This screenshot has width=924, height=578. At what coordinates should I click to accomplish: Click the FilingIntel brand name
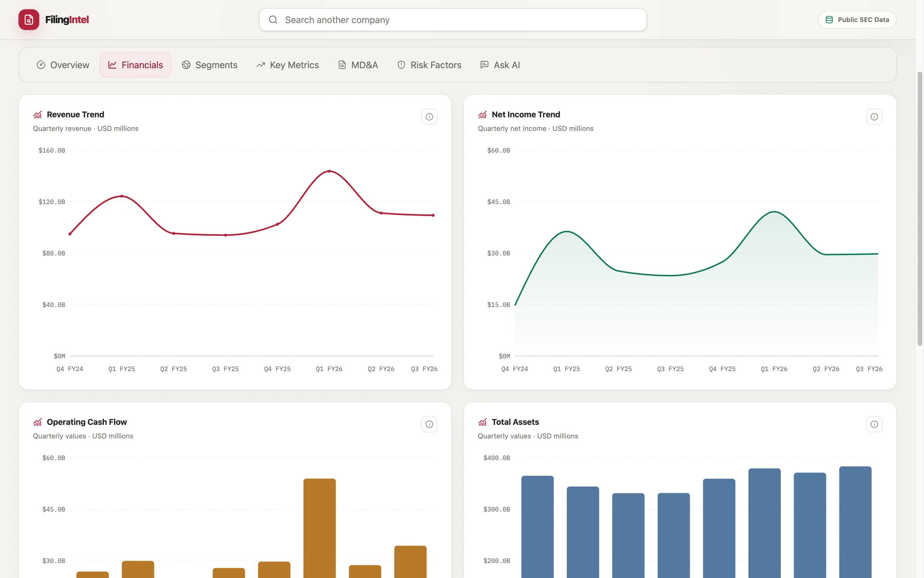(x=67, y=20)
